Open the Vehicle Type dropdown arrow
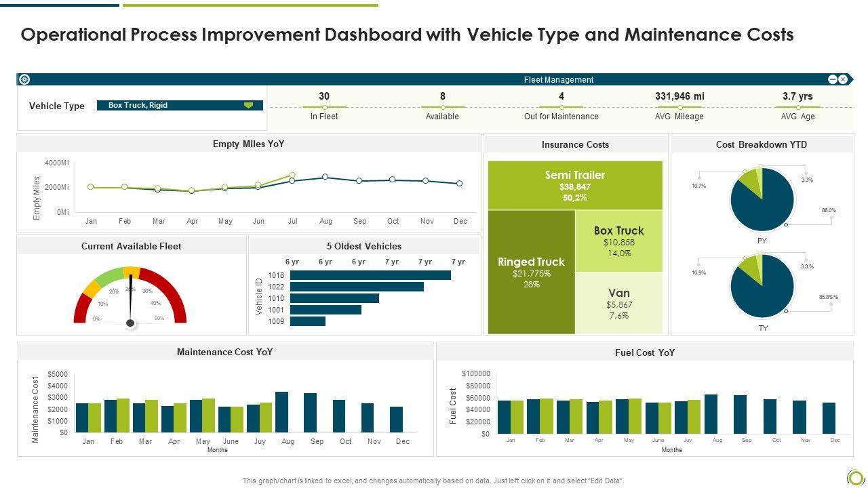The image size is (868, 488). coord(248,106)
